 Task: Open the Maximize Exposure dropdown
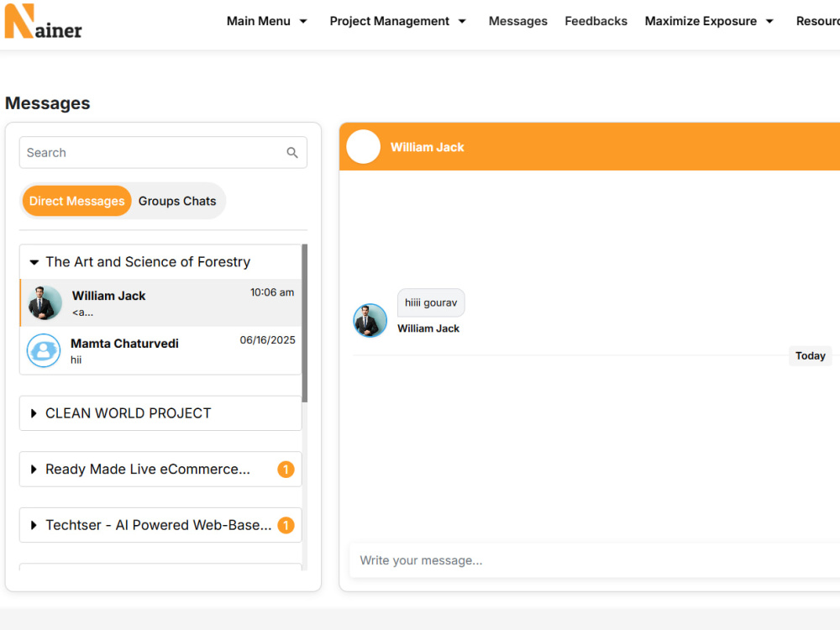tap(709, 22)
